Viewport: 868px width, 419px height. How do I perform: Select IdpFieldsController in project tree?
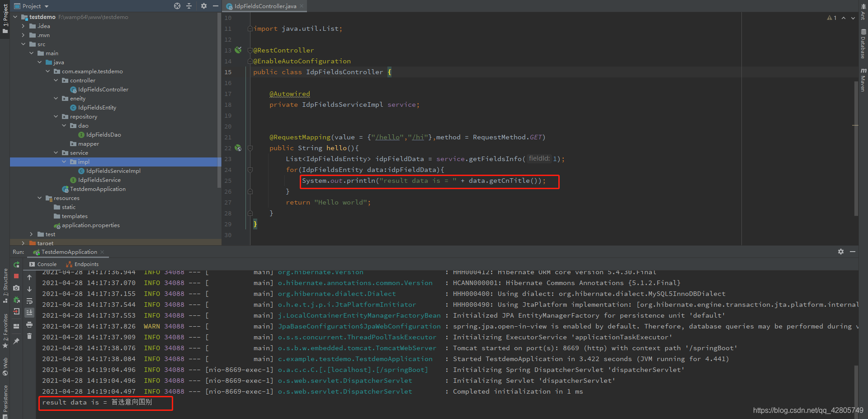click(103, 90)
